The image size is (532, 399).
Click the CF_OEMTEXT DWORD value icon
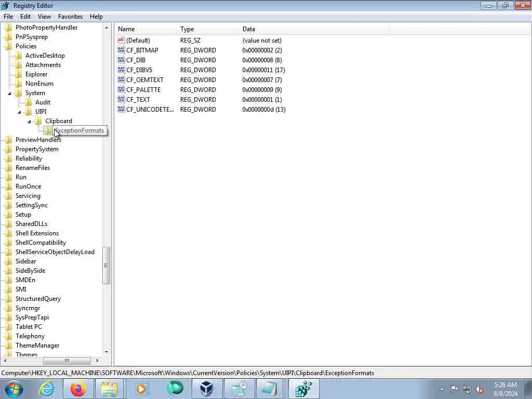(x=121, y=79)
